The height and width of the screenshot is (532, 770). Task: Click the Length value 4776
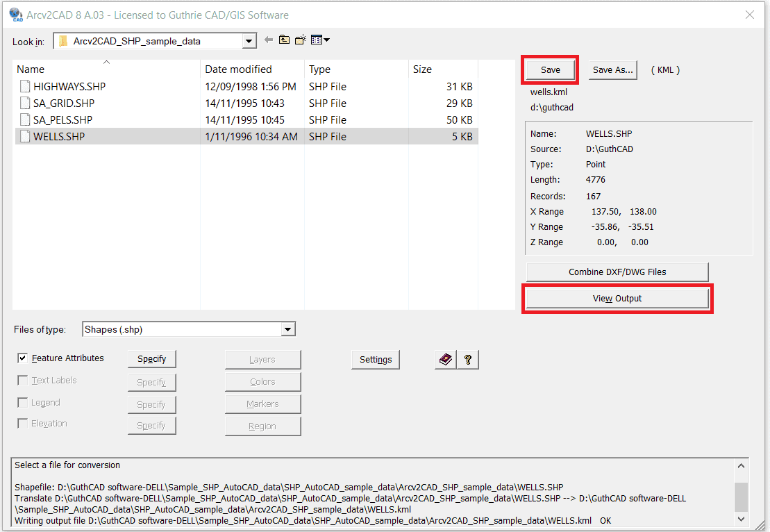595,180
